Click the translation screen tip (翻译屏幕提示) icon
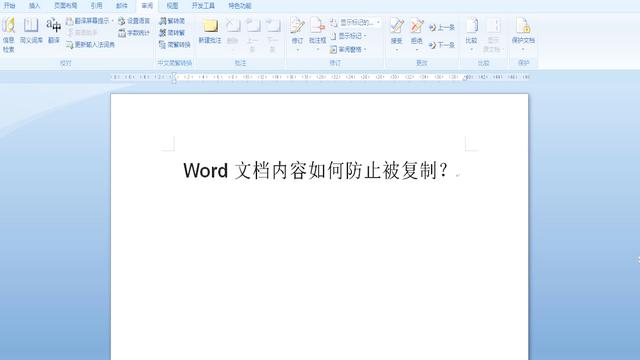The image size is (640, 360). pos(70,21)
